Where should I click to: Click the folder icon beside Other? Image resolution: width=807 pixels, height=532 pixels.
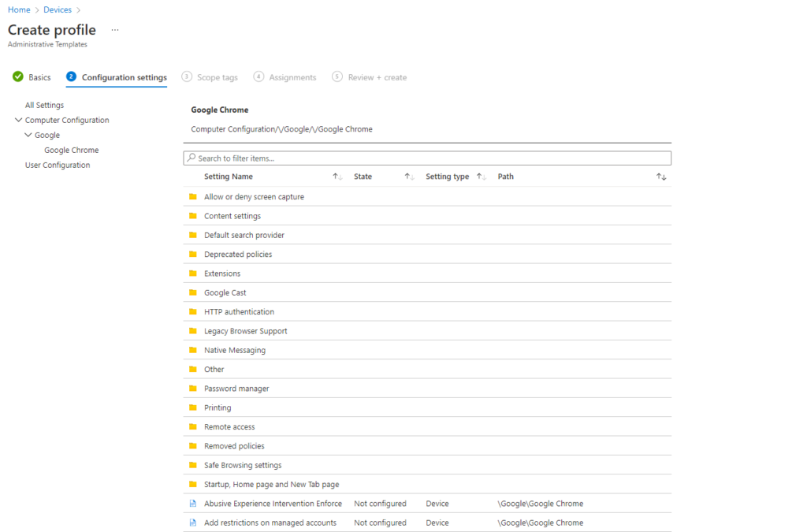pos(193,369)
